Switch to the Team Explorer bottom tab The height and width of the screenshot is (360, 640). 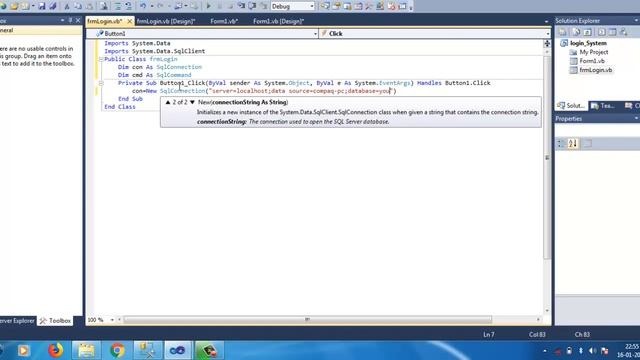click(x=603, y=106)
